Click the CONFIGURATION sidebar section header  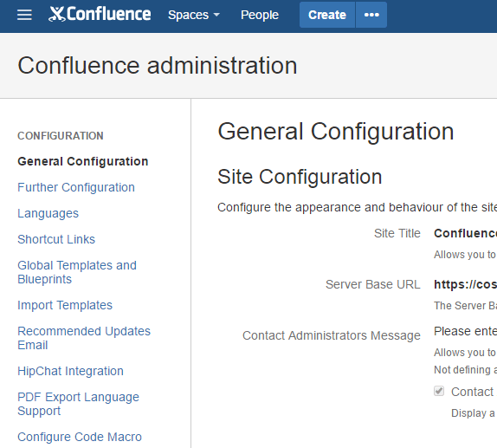(61, 136)
